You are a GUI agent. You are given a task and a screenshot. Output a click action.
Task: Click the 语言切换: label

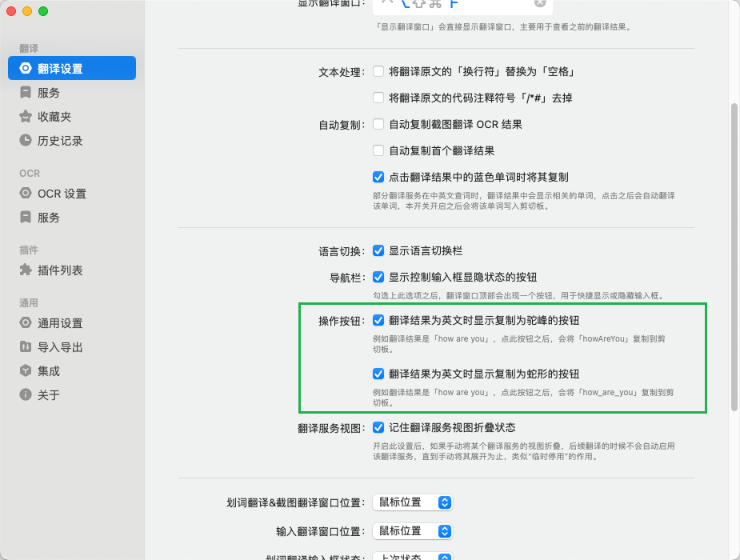tap(342, 251)
